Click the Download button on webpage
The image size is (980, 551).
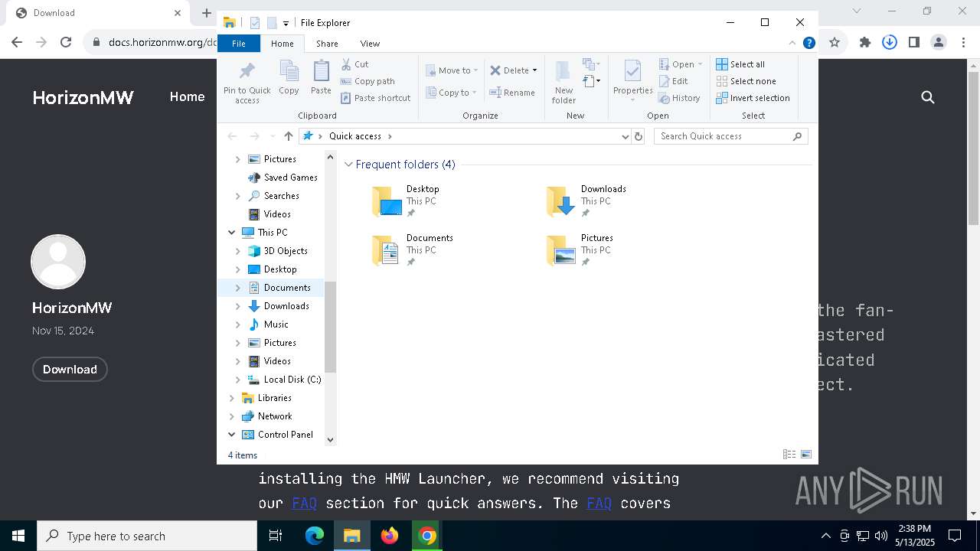point(70,370)
